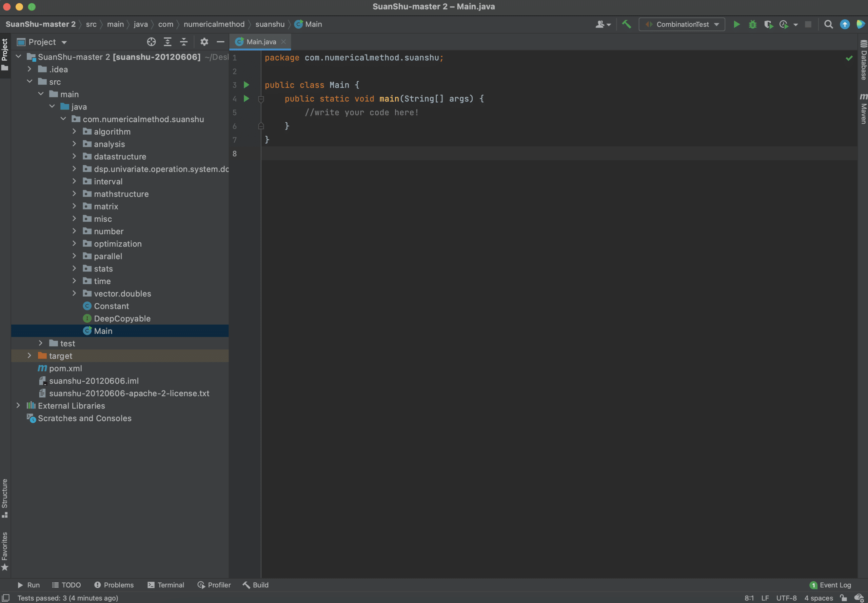Open Search Everywhere magnifier icon
868x603 pixels.
click(828, 24)
